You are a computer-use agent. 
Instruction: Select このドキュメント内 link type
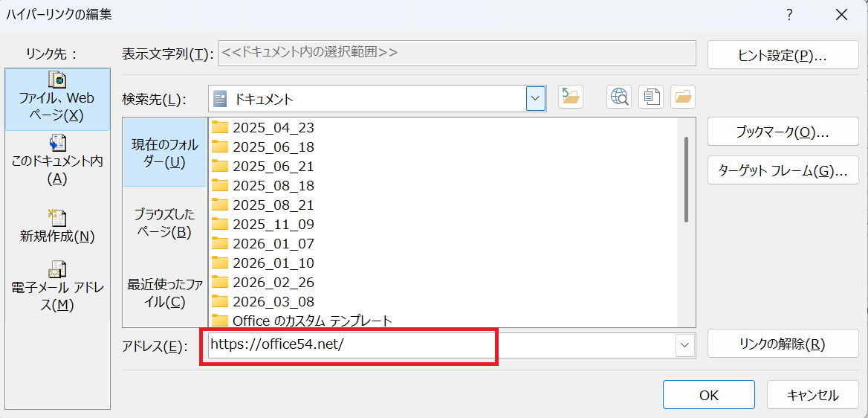(57, 161)
